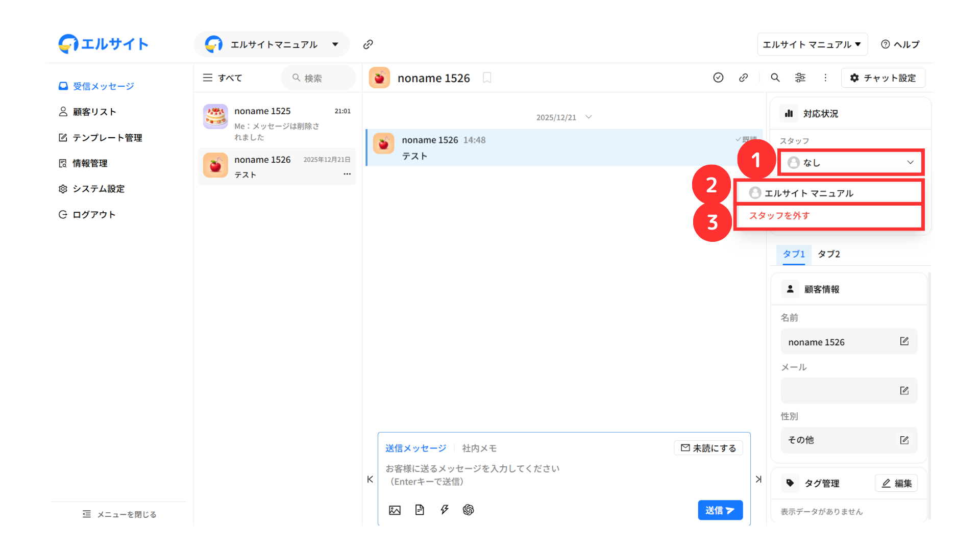Viewport: 980px width, 551px height.
Task: Select スタッフを外す option
Action: coord(779,216)
